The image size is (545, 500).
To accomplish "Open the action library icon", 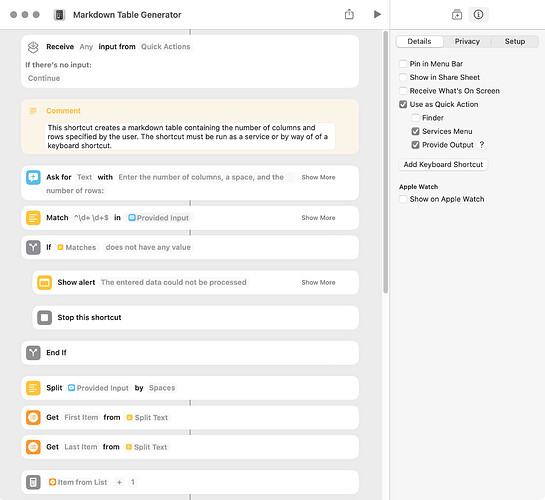I will pyautogui.click(x=457, y=15).
